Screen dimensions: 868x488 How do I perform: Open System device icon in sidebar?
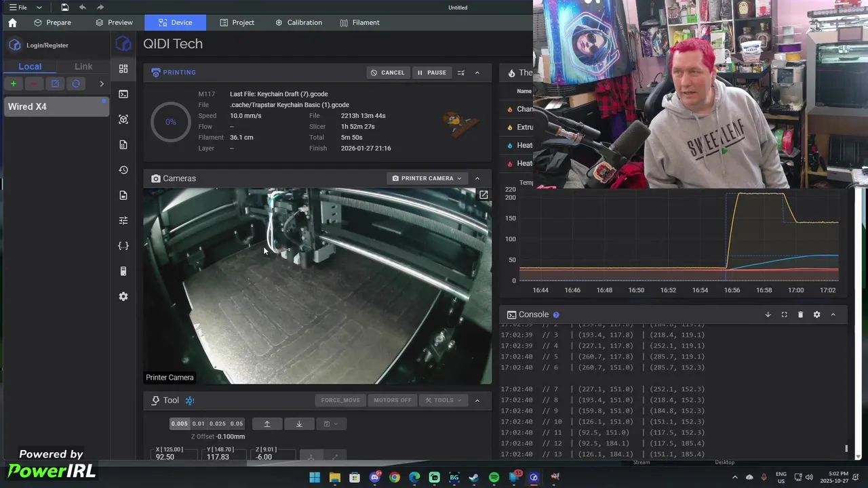click(123, 271)
